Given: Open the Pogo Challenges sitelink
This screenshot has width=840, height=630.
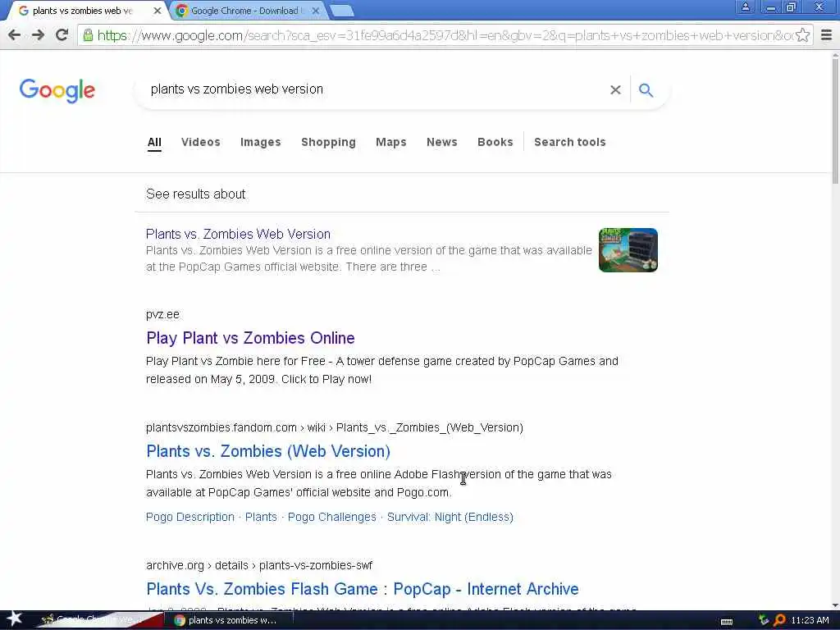Looking at the screenshot, I should (x=332, y=517).
